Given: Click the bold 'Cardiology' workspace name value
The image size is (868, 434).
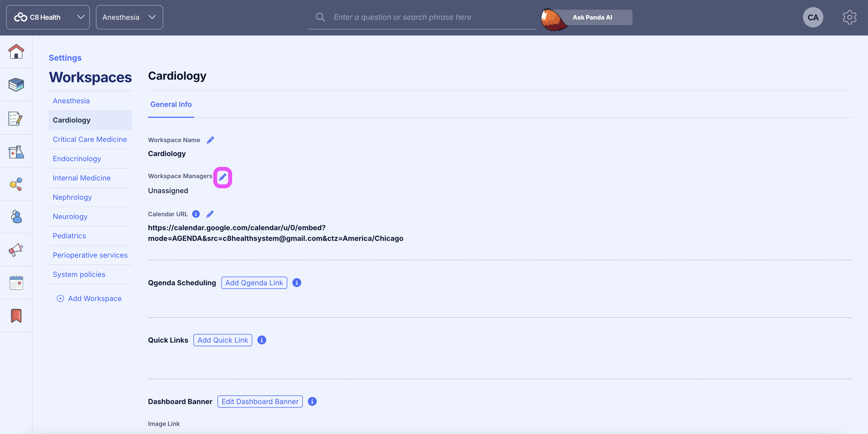Looking at the screenshot, I should (167, 154).
